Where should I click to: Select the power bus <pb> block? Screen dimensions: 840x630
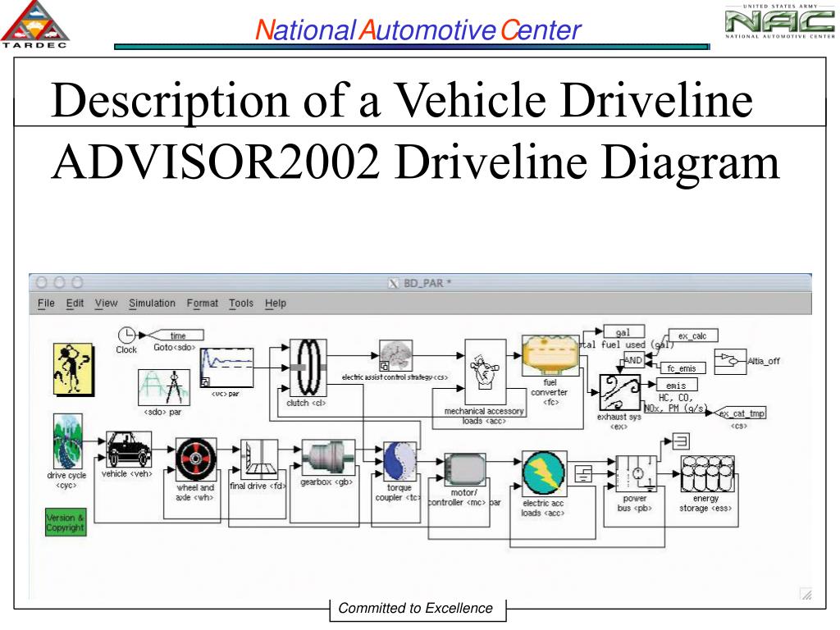[x=637, y=474]
